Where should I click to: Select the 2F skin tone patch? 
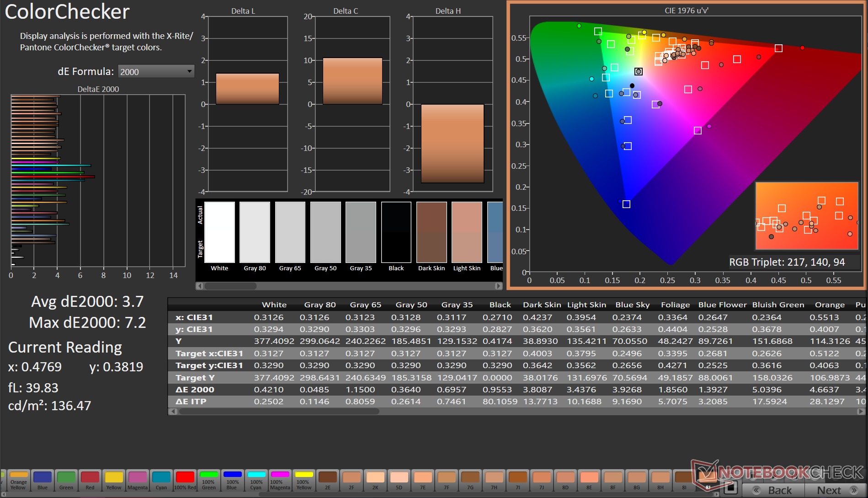351,481
